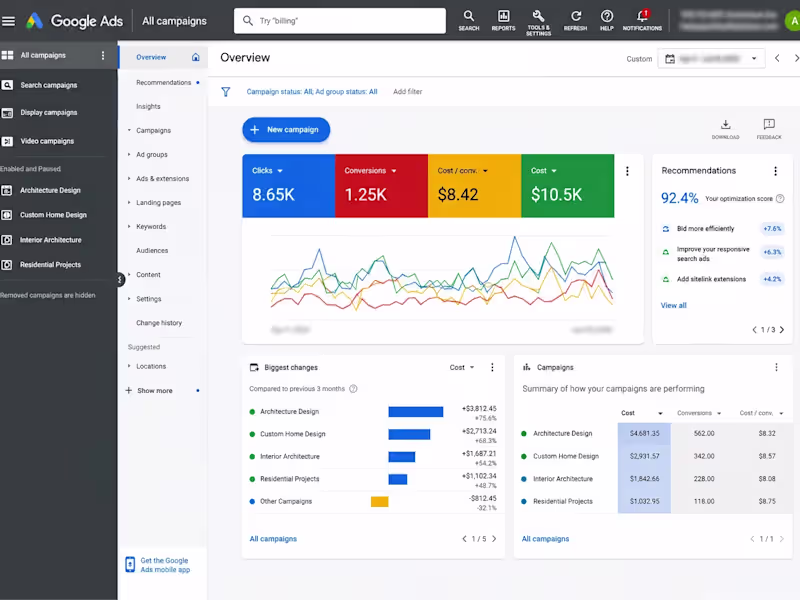Screen dimensions: 800x600
Task: Expand the Ad groups nav section
Action: pos(129,154)
